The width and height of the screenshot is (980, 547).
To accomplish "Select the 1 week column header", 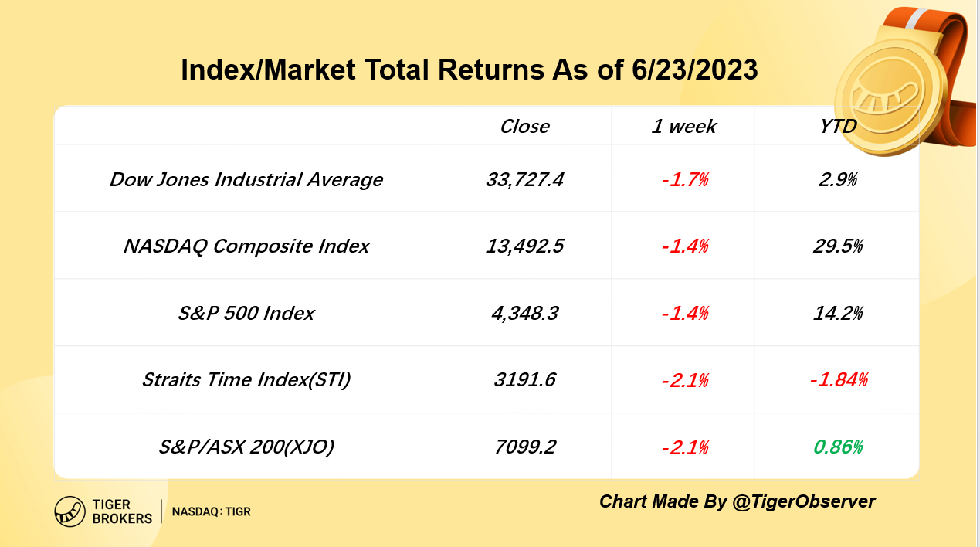I will tap(683, 127).
